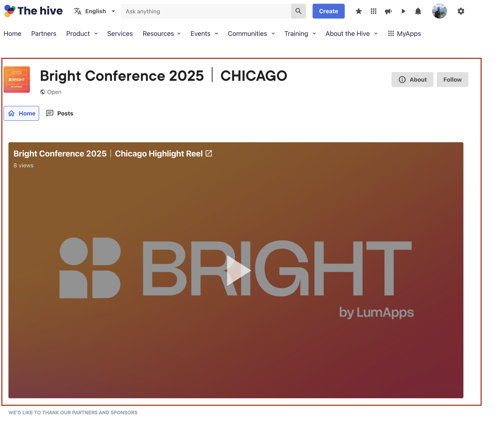Open Partners navigation item
Viewport: 504px width, 423px height.
[x=44, y=34]
